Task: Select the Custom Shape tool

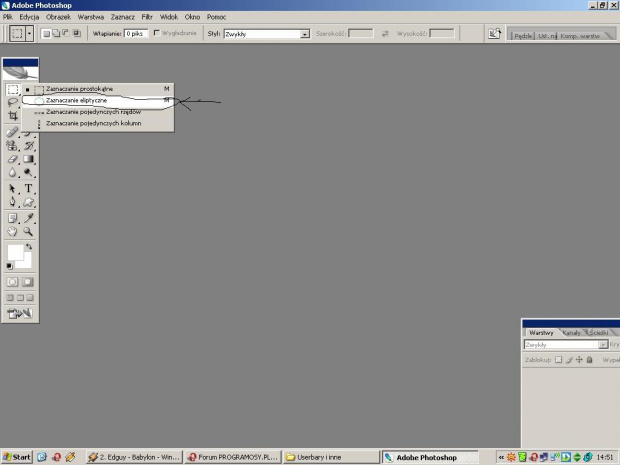Action: [28, 202]
